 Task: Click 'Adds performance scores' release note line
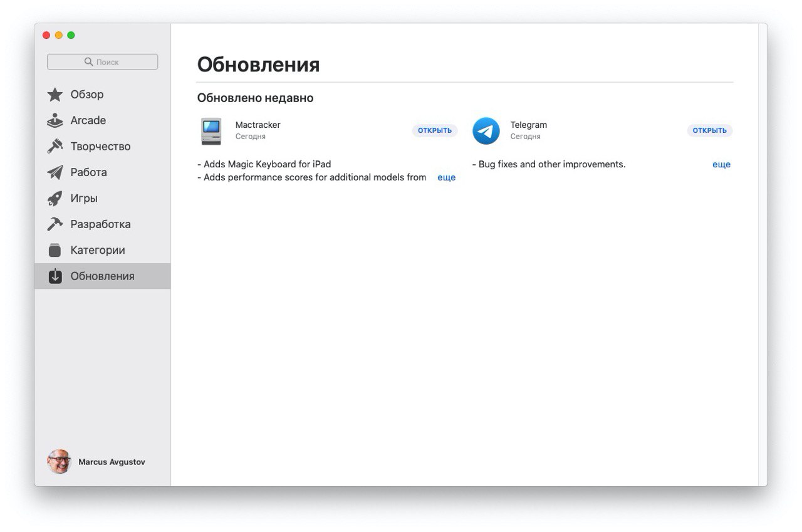[312, 177]
